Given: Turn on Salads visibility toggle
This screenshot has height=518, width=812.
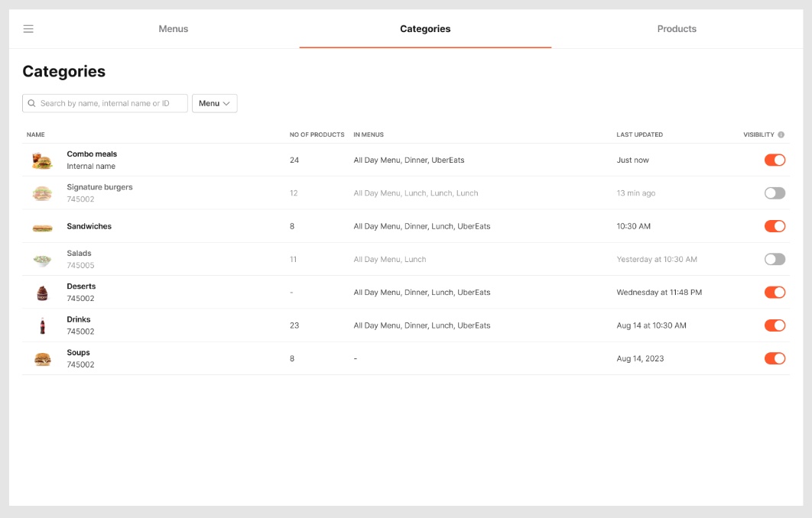Looking at the screenshot, I should 775,259.
